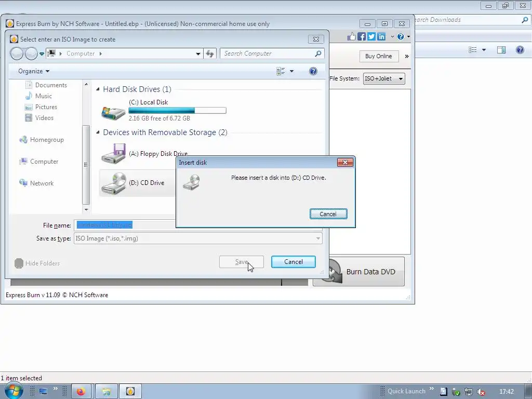Click the navigation pane scroll-down arrow
The height and width of the screenshot is (399, 532).
tap(86, 209)
